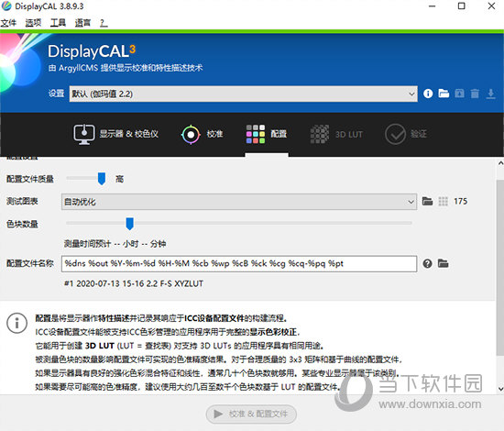
Task: Maximize the DisplayCAL window
Action: click(x=462, y=6)
